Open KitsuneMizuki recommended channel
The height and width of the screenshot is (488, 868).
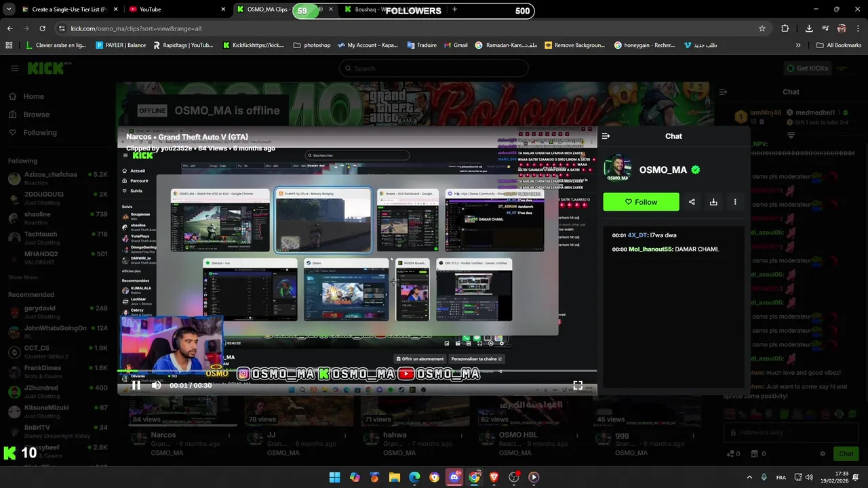58,411
